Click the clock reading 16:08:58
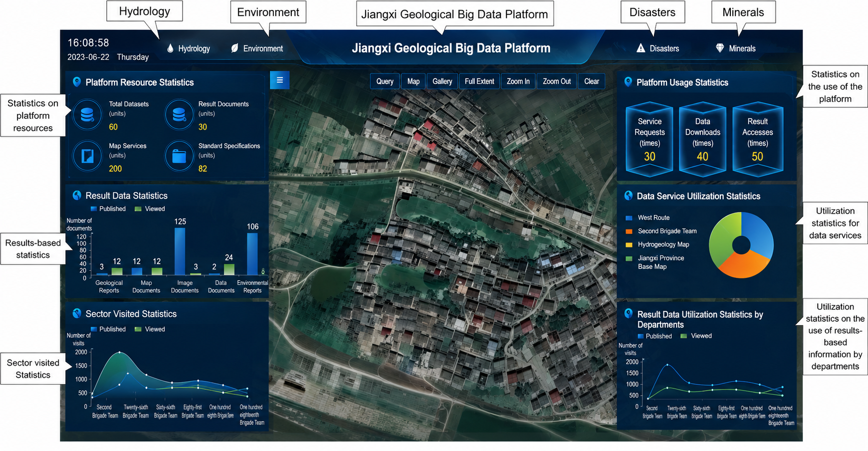Image resolution: width=868 pixels, height=451 pixels. click(88, 43)
